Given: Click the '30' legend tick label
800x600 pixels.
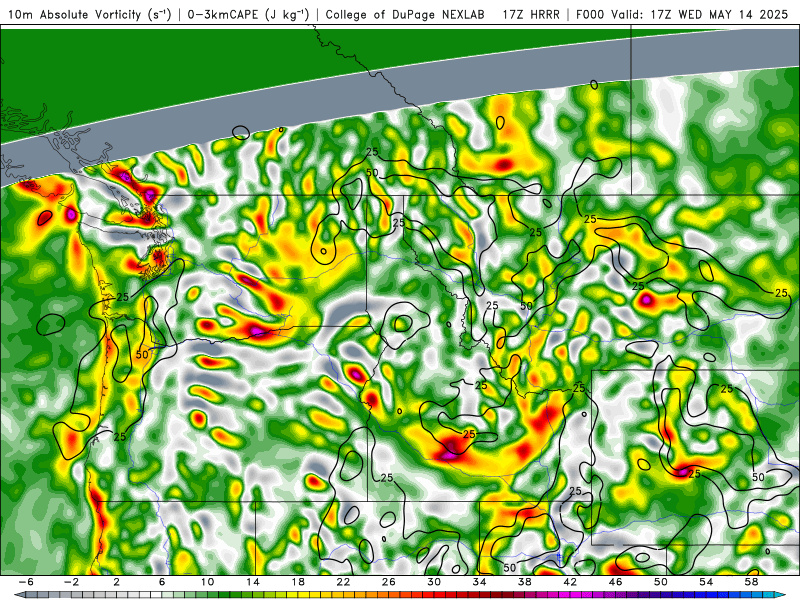Looking at the screenshot, I should pos(434,582).
